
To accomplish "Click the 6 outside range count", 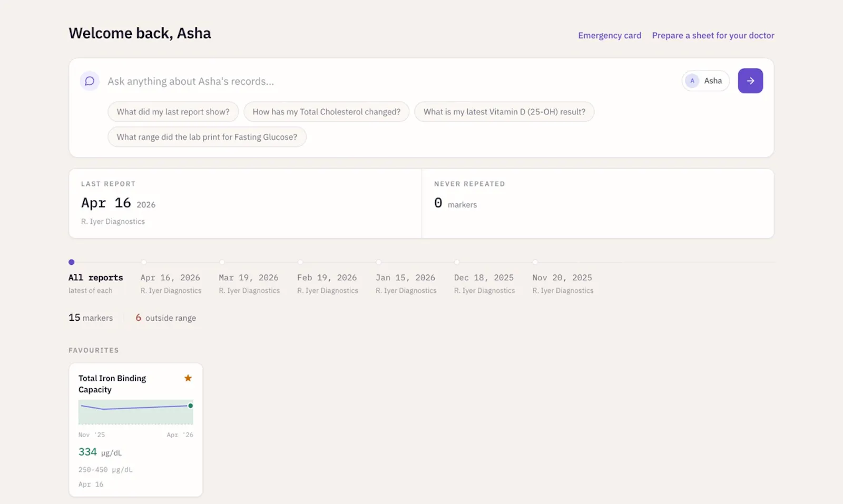I will (x=166, y=318).
